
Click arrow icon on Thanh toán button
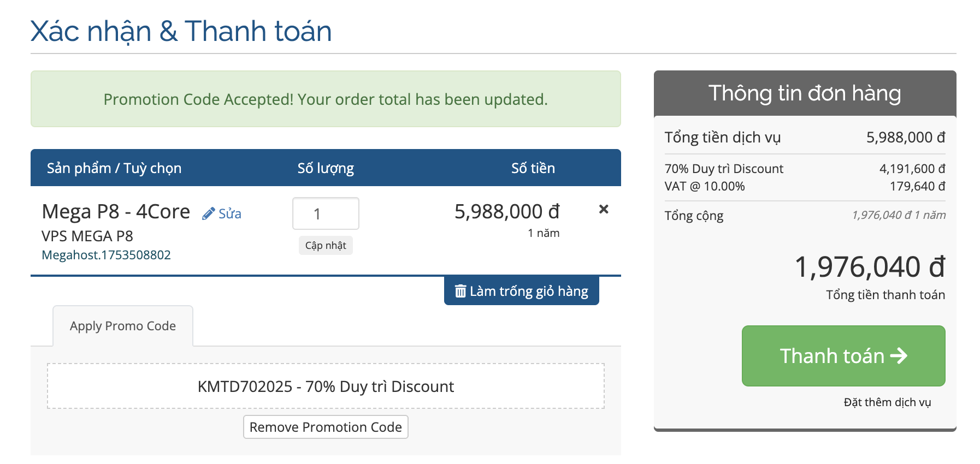coord(899,356)
